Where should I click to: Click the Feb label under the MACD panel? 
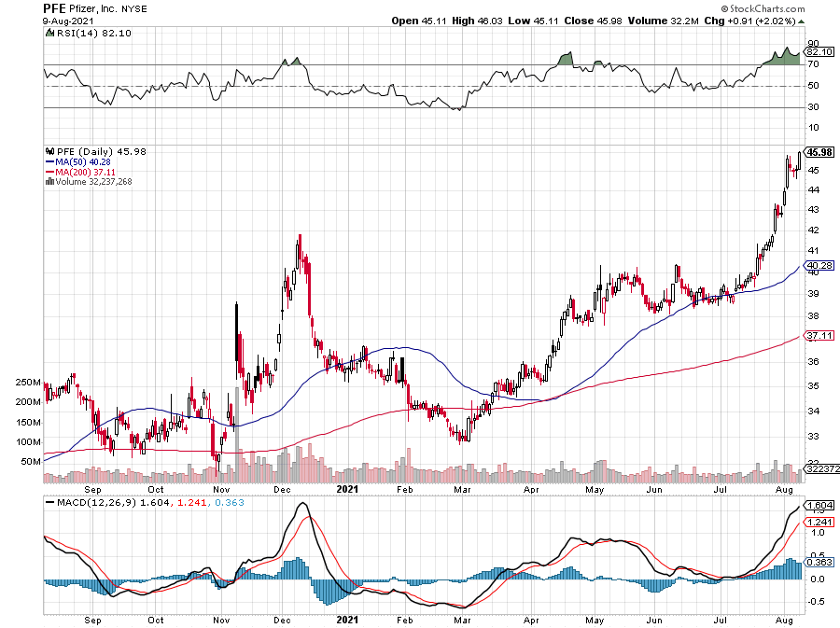click(x=404, y=620)
